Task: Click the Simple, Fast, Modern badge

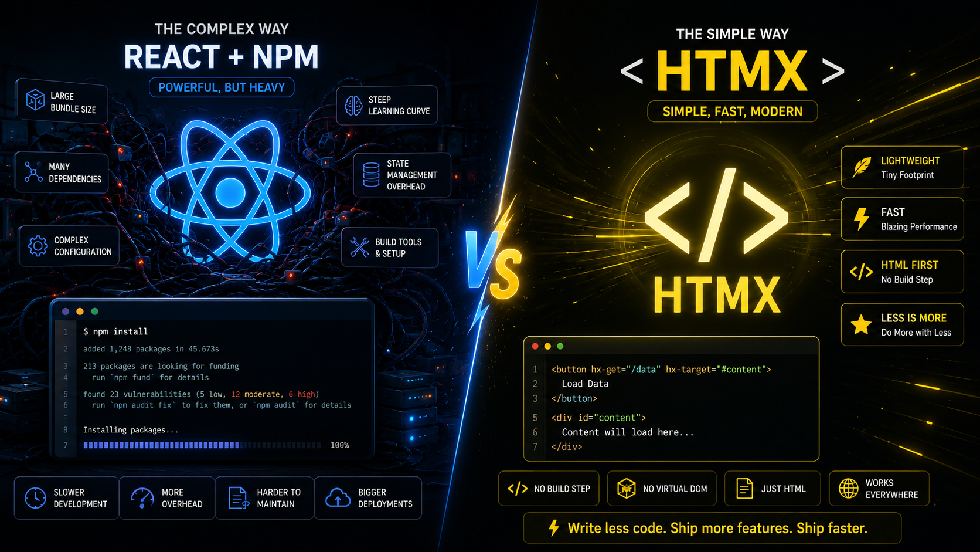Action: 732,111
